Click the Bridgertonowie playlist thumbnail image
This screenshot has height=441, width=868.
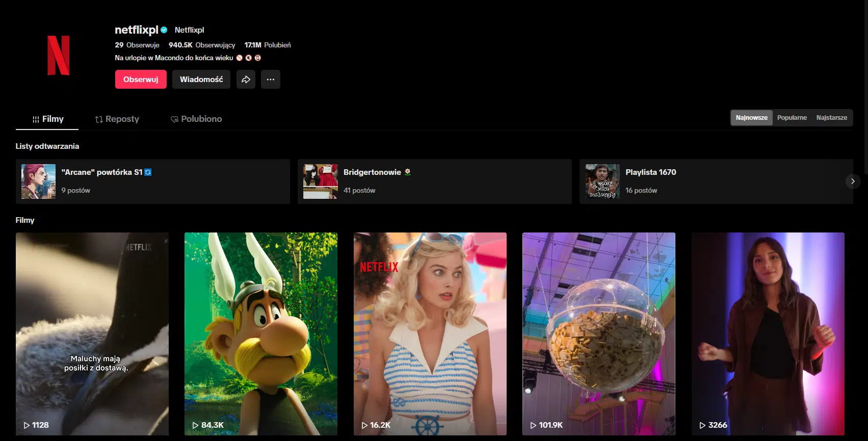coord(321,181)
